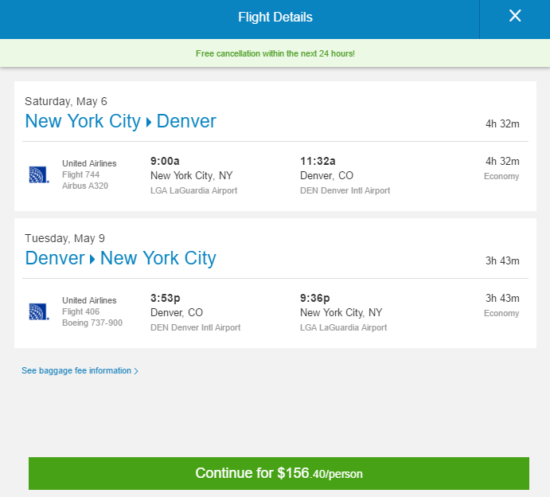Image resolution: width=550 pixels, height=497 pixels.
Task: Select the Denver to New York City heading
Action: tap(121, 258)
